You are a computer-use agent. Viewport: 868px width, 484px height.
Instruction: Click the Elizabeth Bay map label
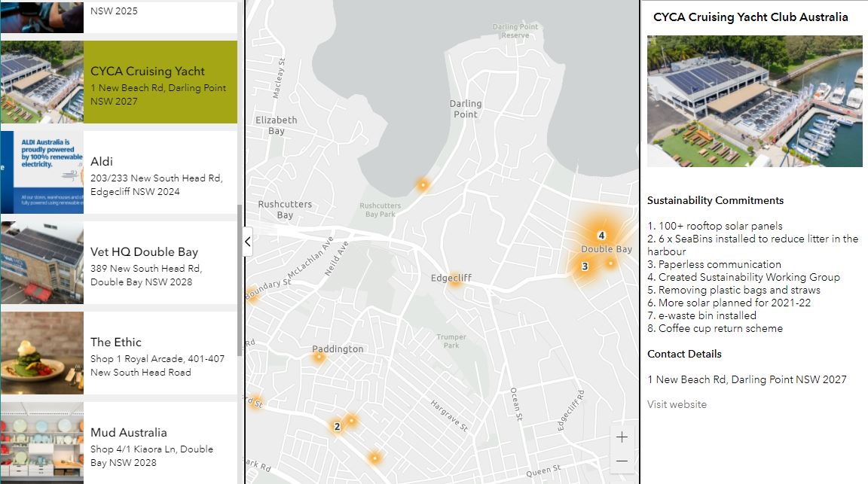[277, 126]
